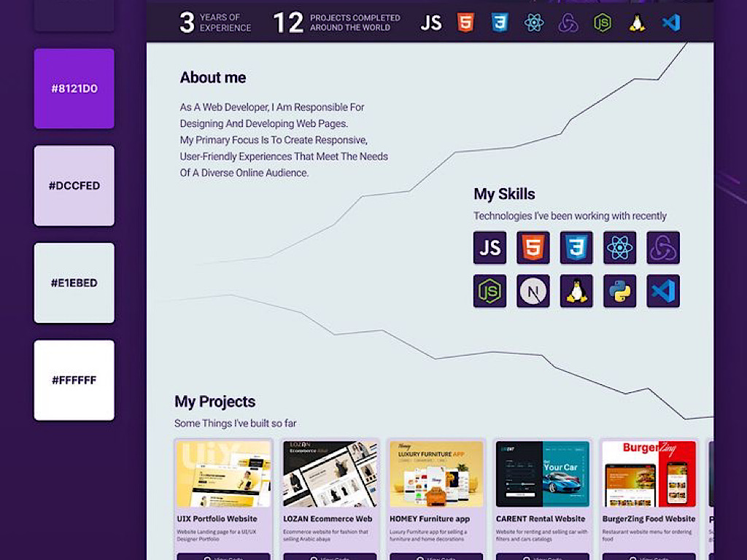Click the 'About me' heading
This screenshot has height=560, width=747.
pos(213,77)
